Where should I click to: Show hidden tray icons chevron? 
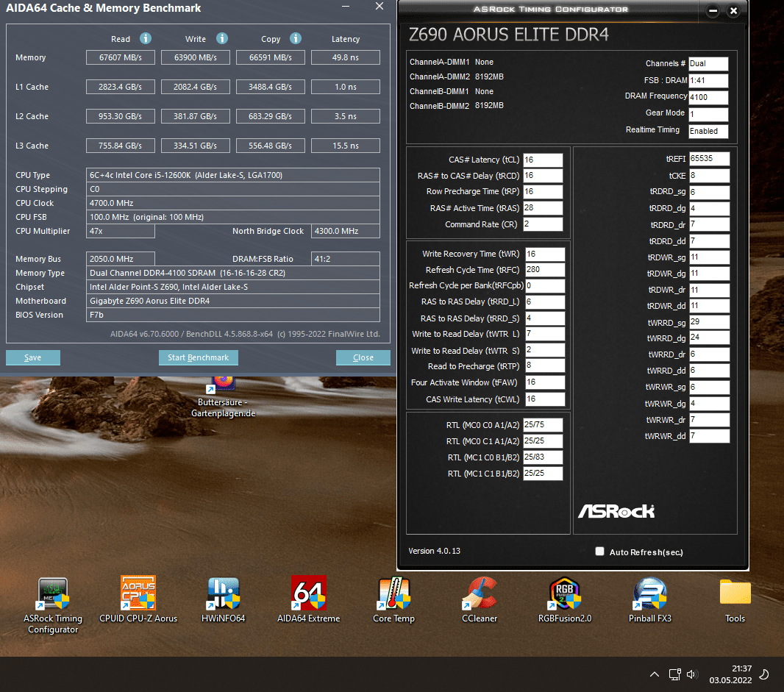pos(654,674)
